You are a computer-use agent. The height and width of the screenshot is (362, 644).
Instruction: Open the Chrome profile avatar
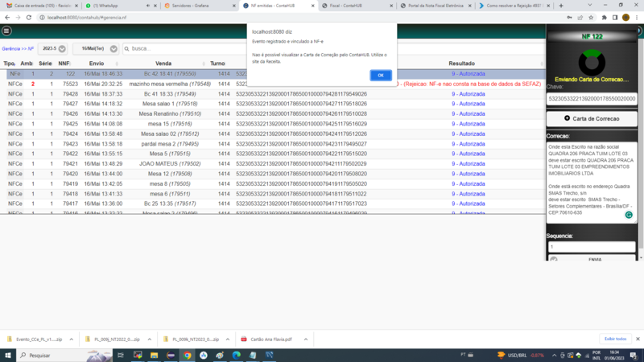pyautogui.click(x=625, y=18)
